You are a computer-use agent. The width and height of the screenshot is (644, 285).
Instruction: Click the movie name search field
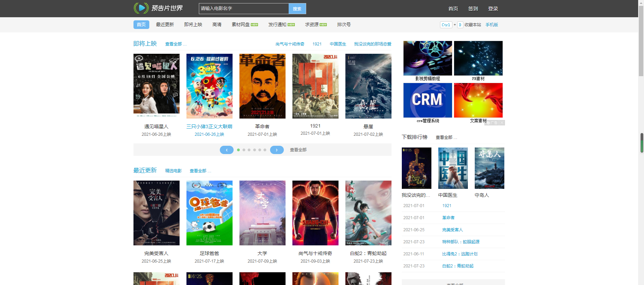click(244, 9)
